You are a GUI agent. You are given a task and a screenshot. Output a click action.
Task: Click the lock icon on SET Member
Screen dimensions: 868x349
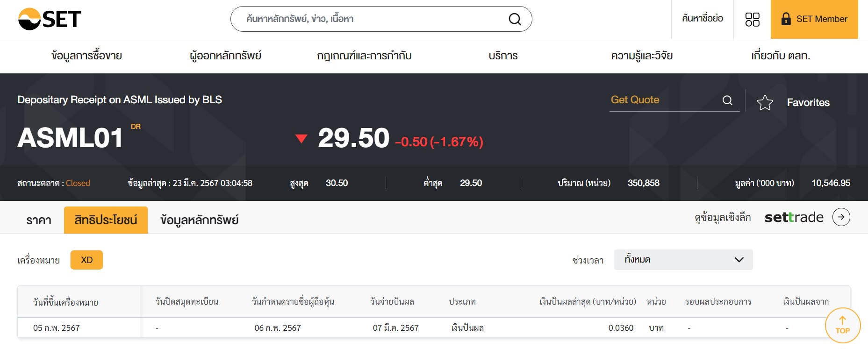786,19
